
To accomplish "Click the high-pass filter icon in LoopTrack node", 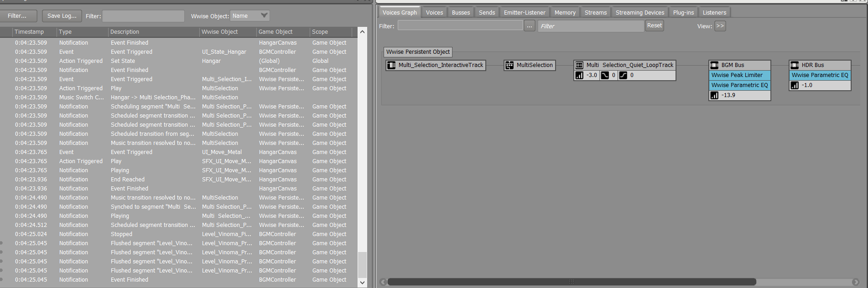I will [x=623, y=75].
